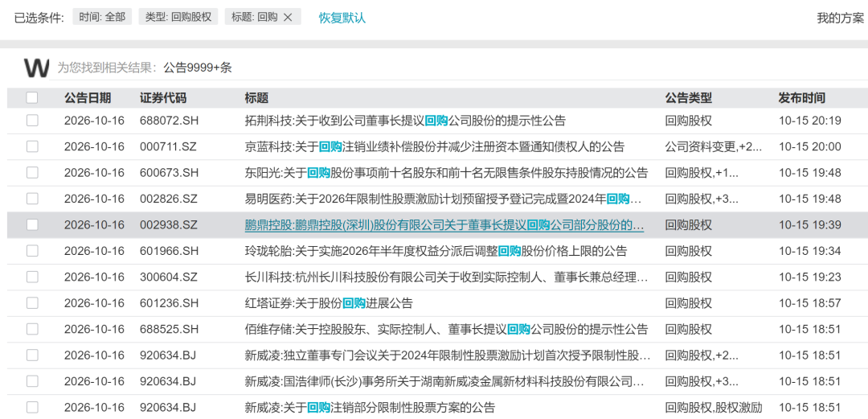Click publish time 10-15 19:34
The height and width of the screenshot is (419, 868).
(x=810, y=251)
